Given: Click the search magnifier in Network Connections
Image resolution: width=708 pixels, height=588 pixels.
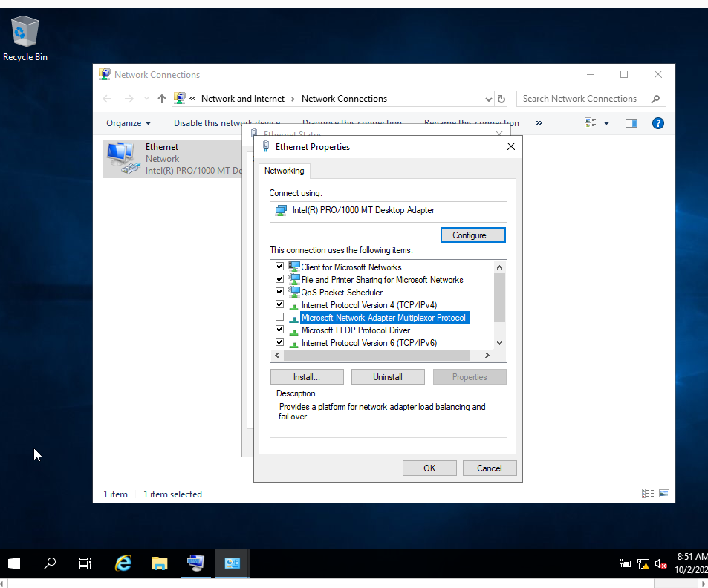Looking at the screenshot, I should [x=655, y=99].
